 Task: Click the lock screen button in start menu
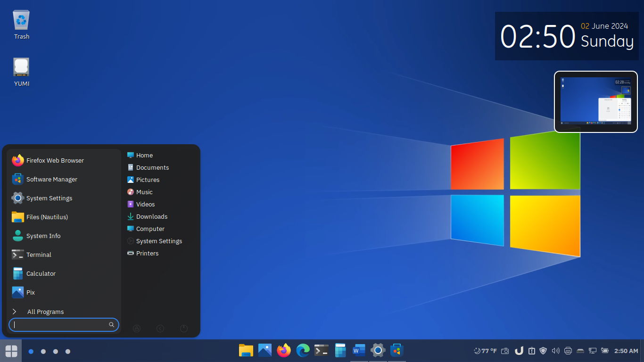(137, 329)
